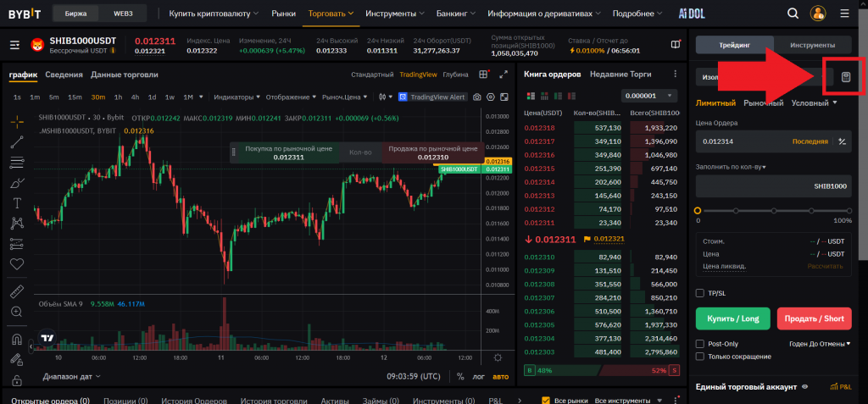
Task: Select the Рыночный order type tab
Action: [x=764, y=103]
